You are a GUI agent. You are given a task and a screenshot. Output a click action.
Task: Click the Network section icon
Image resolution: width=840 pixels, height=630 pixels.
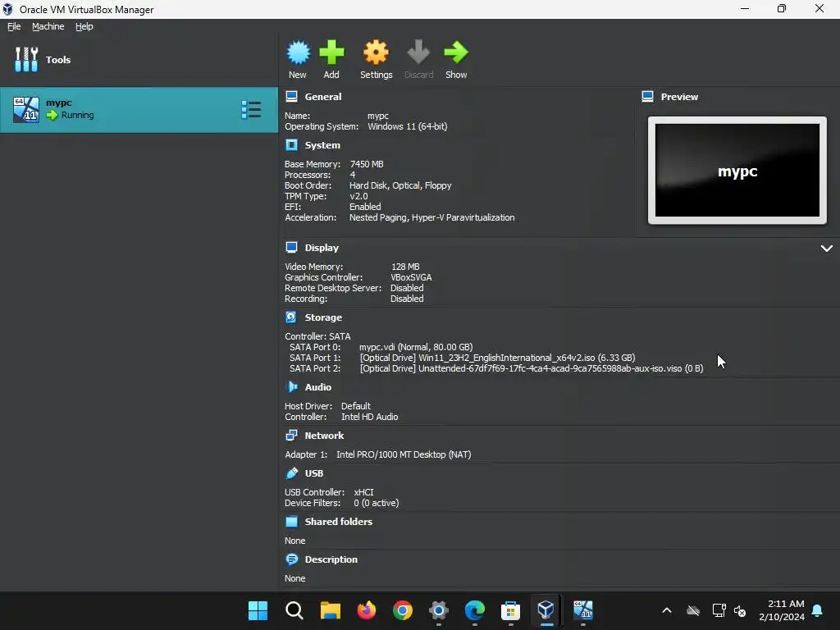tap(291, 436)
